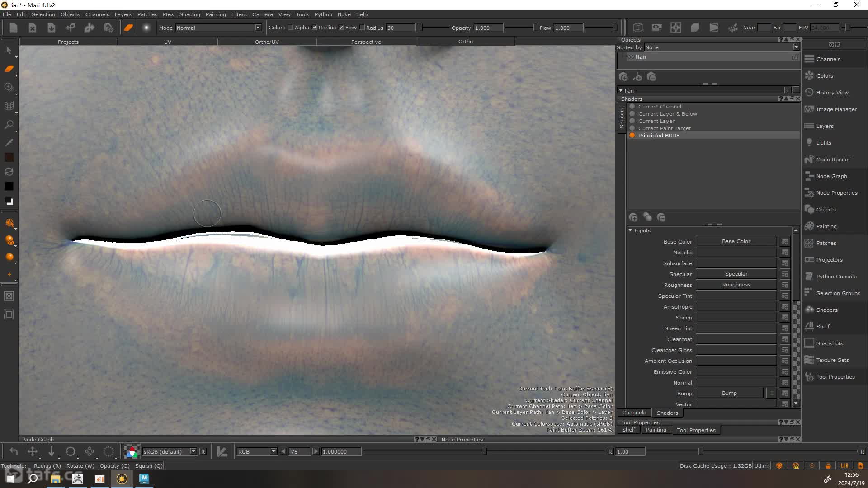Click the Close Project icon in top toolbar
Viewport: 868px width, 488px height.
(x=32, y=28)
